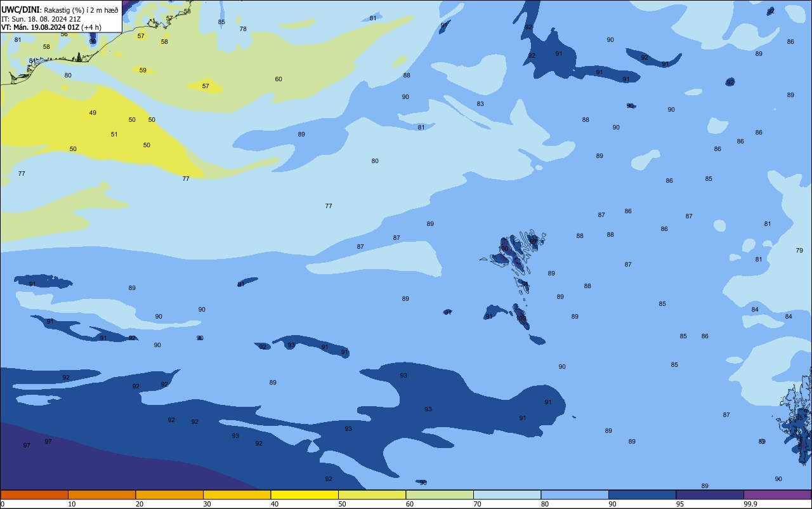Click the humidity value '83' on the map

(480, 104)
